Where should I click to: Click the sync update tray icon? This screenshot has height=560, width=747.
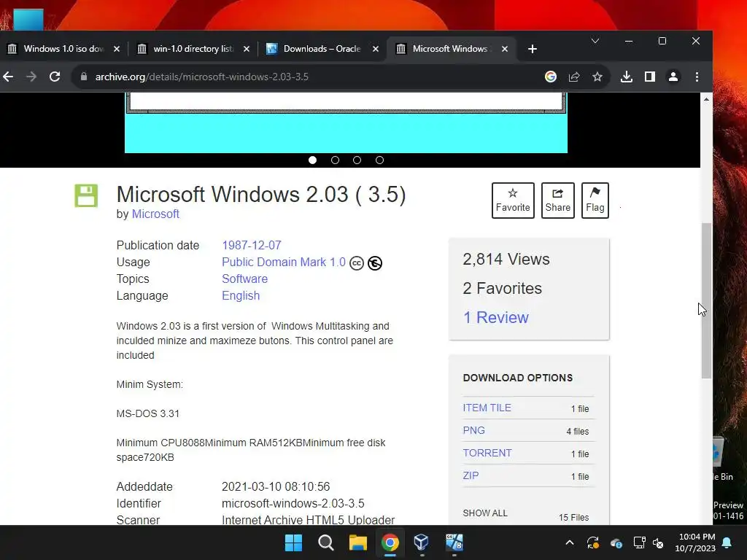pyautogui.click(x=593, y=542)
